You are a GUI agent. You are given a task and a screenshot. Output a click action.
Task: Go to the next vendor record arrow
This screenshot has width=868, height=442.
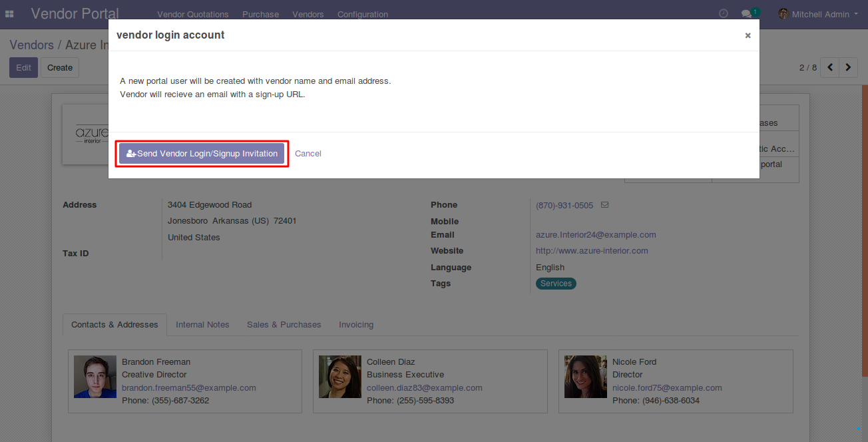pos(848,67)
